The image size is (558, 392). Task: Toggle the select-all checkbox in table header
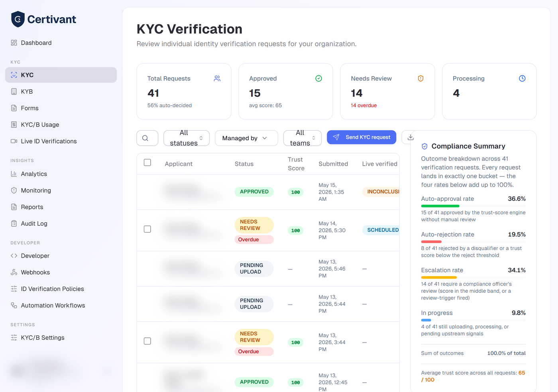[x=147, y=163]
